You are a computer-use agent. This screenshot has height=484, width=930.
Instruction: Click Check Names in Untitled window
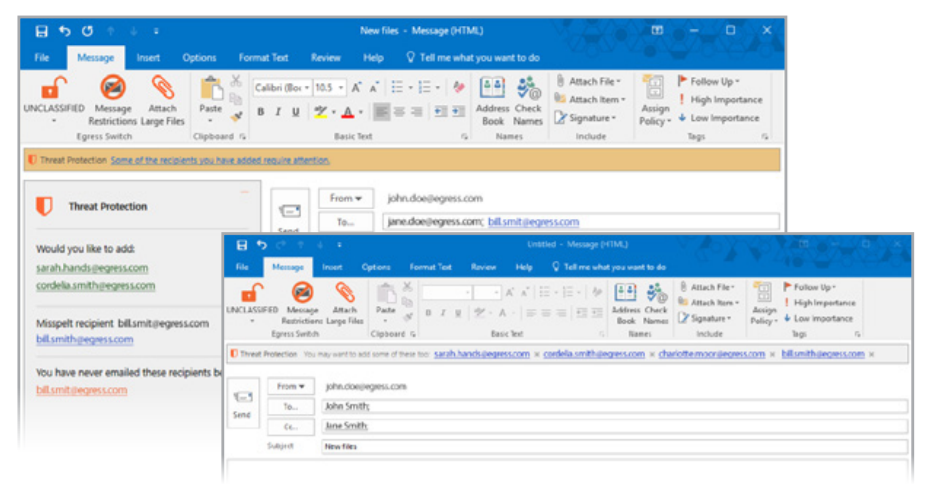point(656,304)
